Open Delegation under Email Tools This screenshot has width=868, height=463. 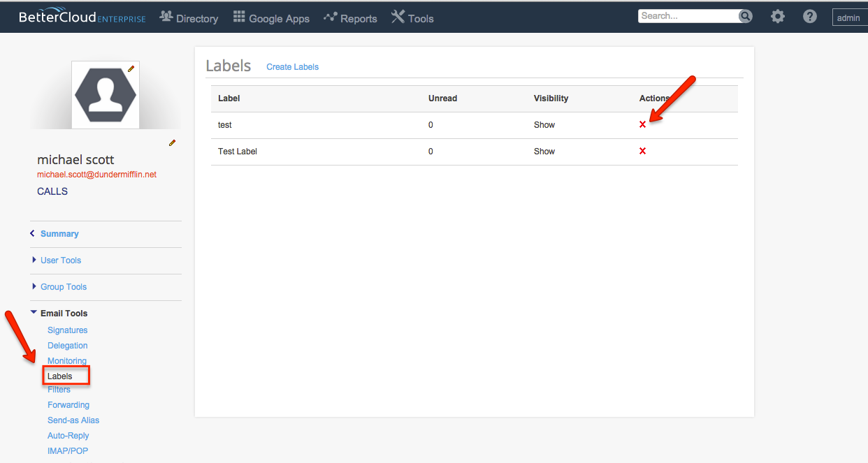[x=68, y=346]
